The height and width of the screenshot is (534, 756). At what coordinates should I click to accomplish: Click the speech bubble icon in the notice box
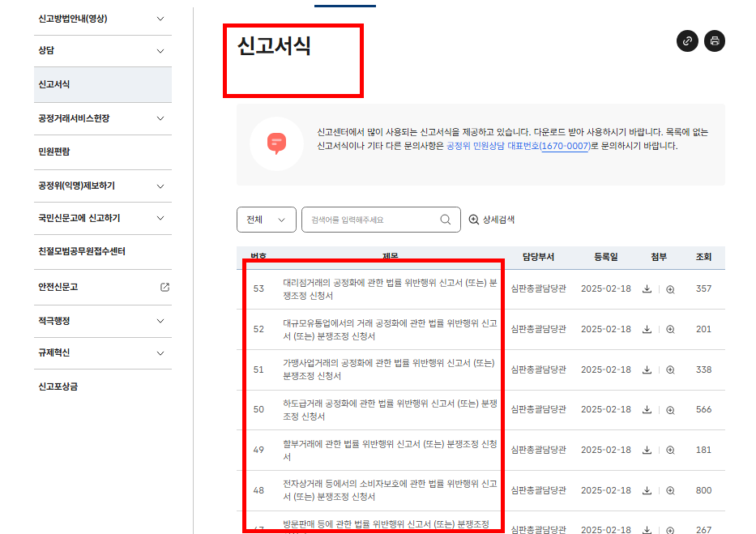(x=276, y=142)
